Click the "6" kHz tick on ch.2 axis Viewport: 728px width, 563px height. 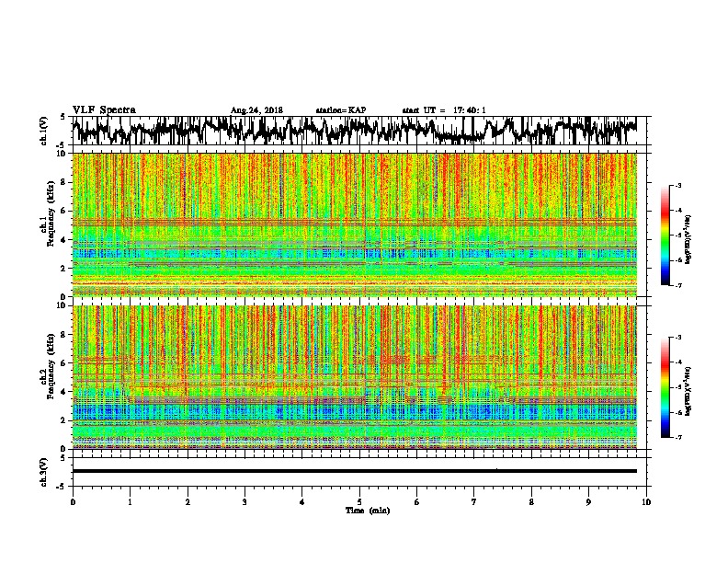click(x=64, y=363)
